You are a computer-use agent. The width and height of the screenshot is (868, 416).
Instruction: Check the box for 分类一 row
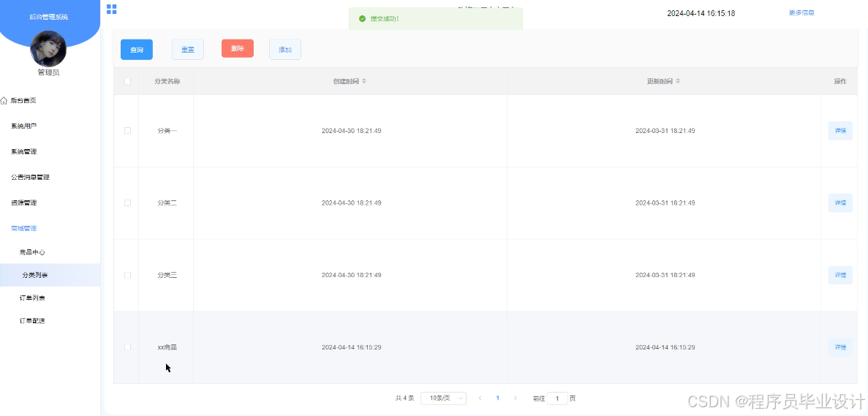pos(128,131)
